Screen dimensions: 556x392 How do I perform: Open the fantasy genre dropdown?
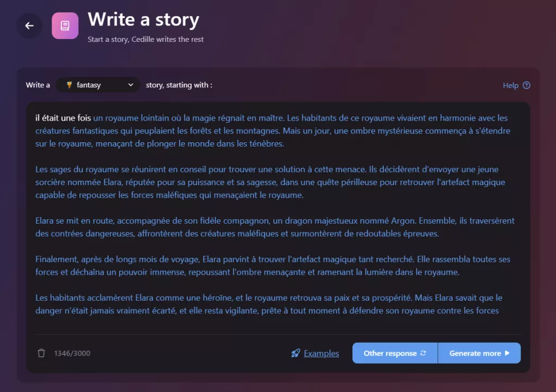click(x=98, y=85)
